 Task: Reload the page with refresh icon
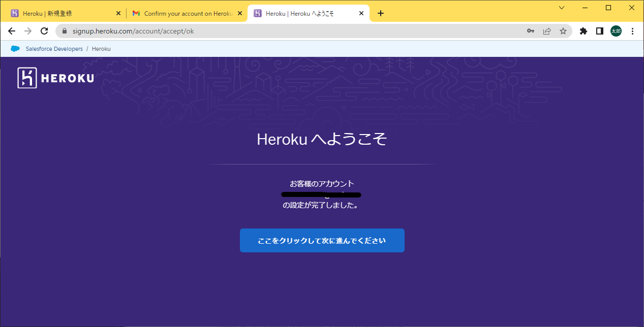pyautogui.click(x=44, y=31)
